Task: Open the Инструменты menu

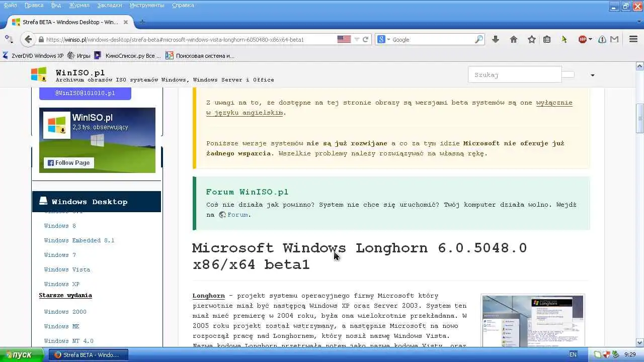Action: tap(148, 6)
